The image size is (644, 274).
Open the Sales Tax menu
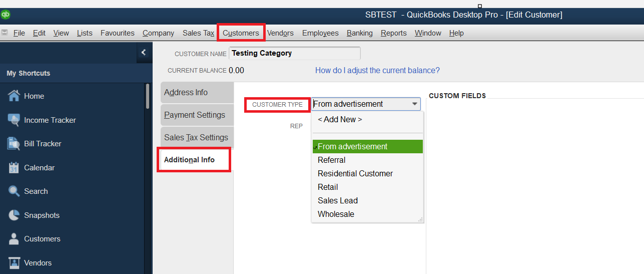click(198, 33)
